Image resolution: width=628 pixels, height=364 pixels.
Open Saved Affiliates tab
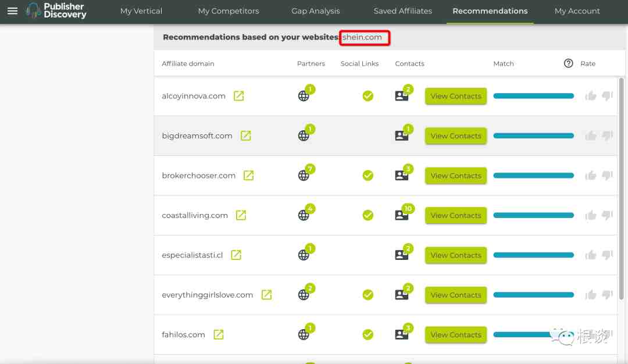tap(403, 11)
